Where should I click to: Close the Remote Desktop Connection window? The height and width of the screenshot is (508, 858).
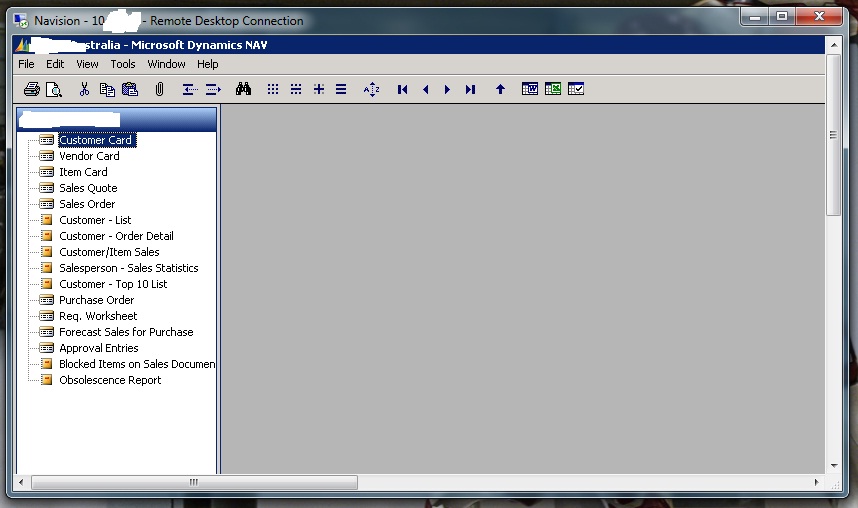click(x=819, y=17)
